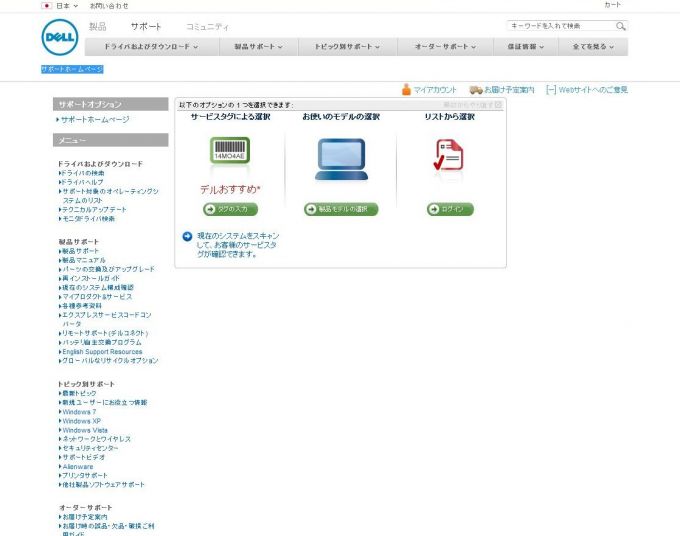Viewport: 680px width, 536px height.
Task: Click Webサイトへのご意見 link
Action: pos(593,90)
